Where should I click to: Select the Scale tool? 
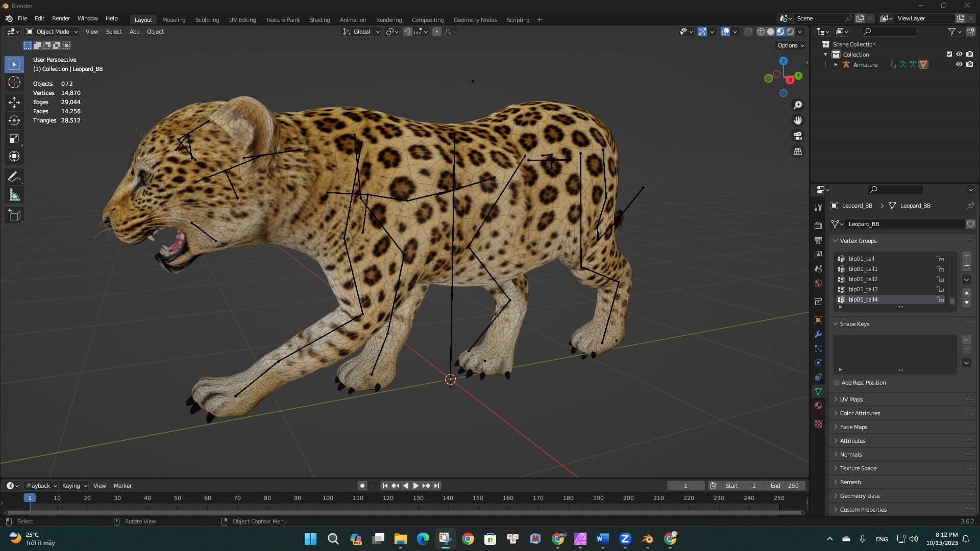pos(14,138)
